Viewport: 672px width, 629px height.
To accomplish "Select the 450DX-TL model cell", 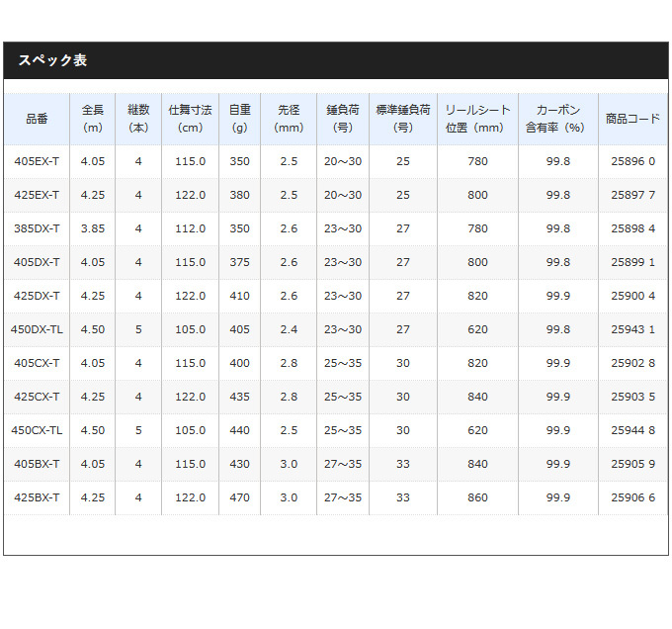I will [x=37, y=329].
